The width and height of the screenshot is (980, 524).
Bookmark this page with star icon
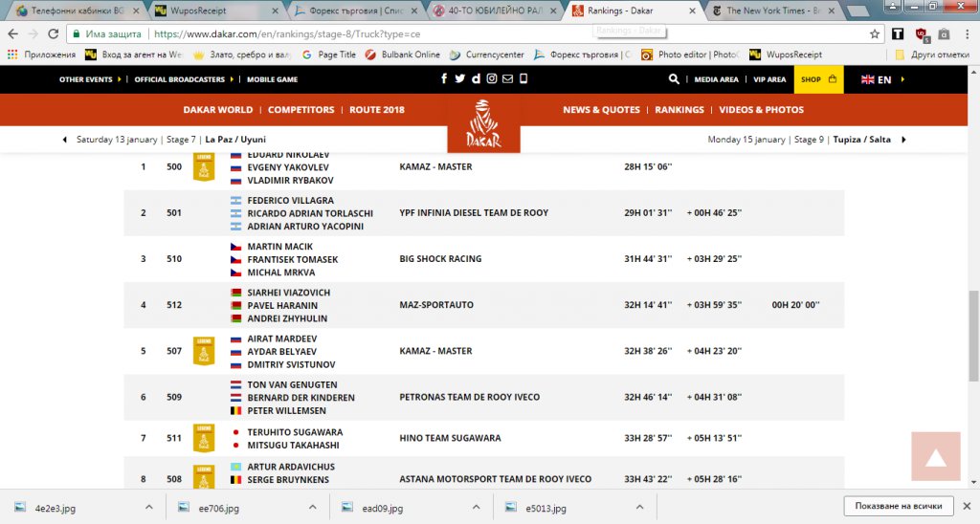tap(875, 33)
